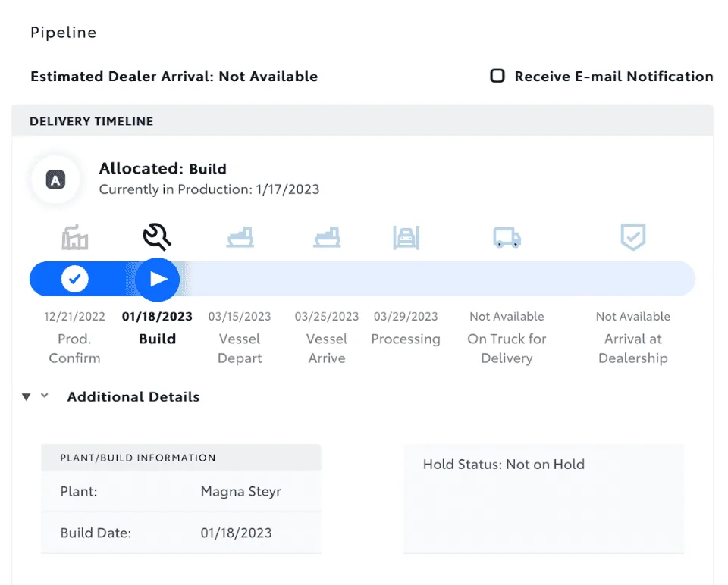Click the bold Build stage label

[158, 339]
